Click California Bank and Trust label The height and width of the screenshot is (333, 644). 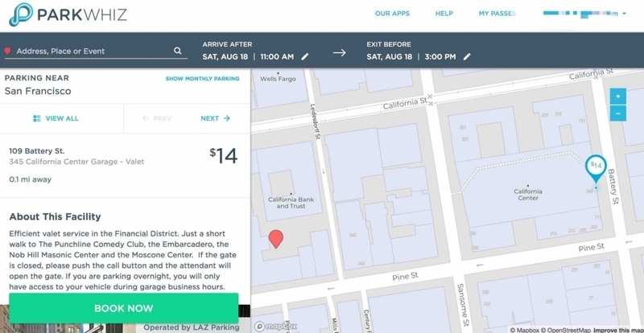tap(291, 203)
